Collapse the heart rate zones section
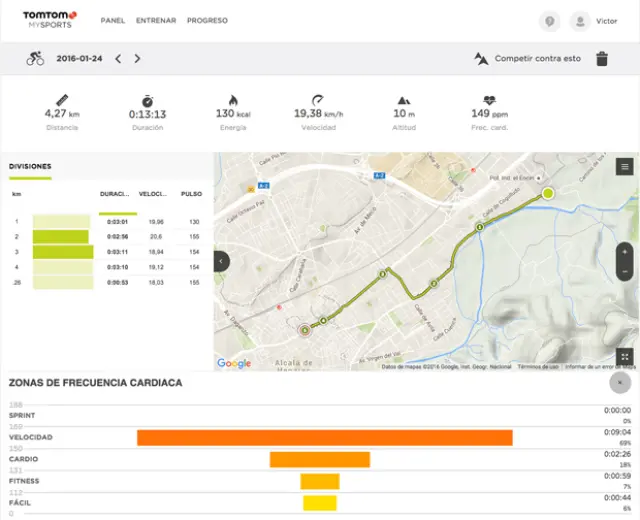 [x=620, y=382]
